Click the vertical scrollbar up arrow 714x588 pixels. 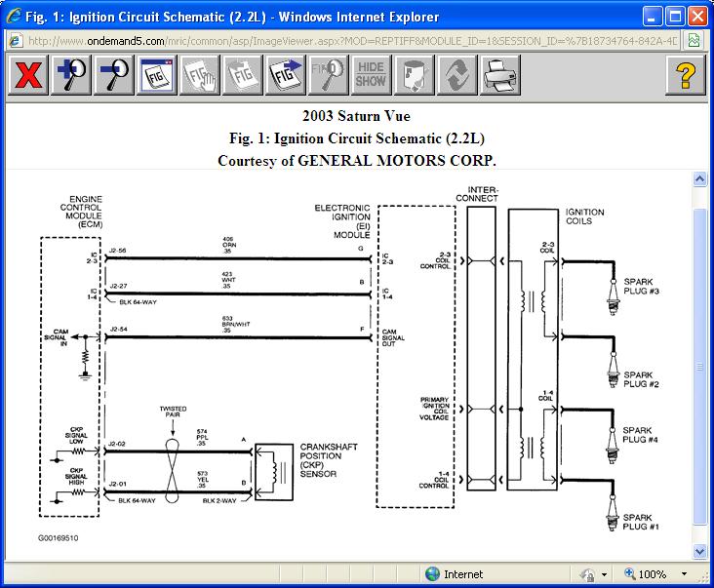(698, 179)
